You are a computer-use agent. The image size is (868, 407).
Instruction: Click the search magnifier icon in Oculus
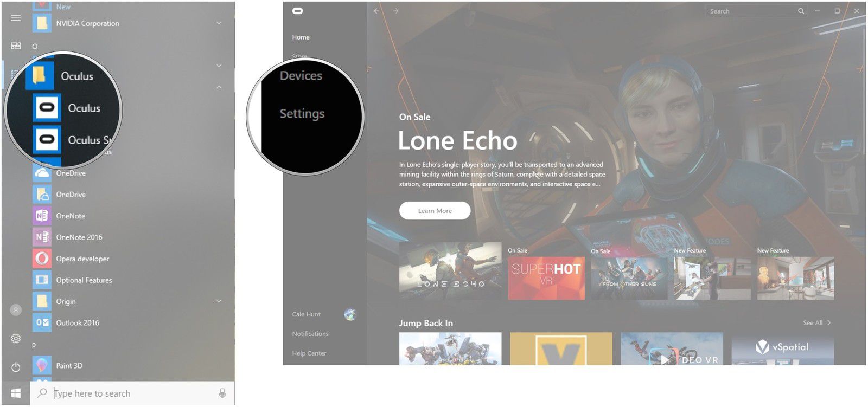801,11
